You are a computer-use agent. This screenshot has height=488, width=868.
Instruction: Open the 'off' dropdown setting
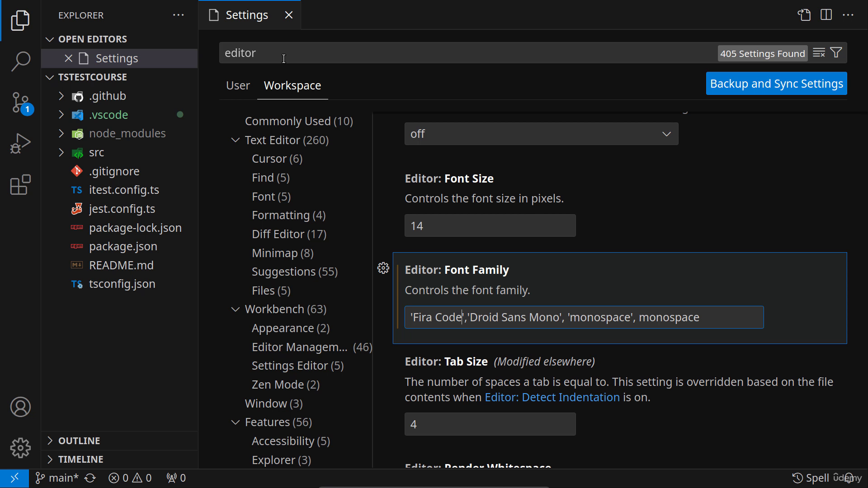(541, 134)
